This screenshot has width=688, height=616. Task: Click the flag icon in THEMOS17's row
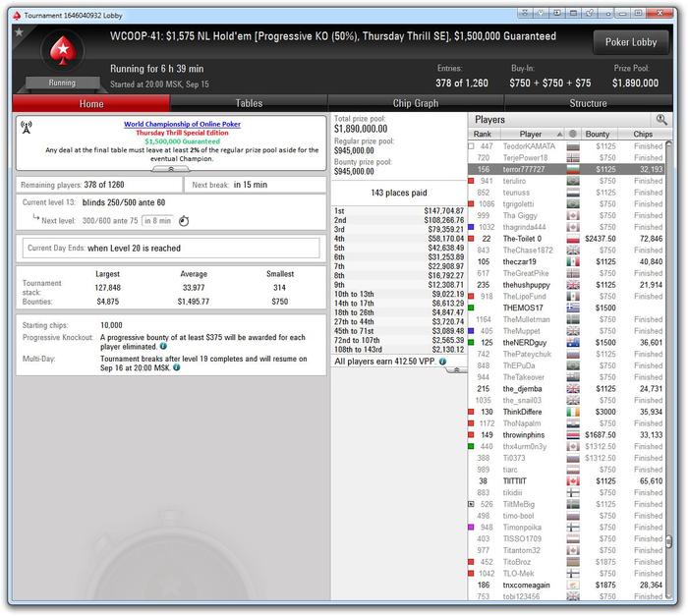pos(573,308)
